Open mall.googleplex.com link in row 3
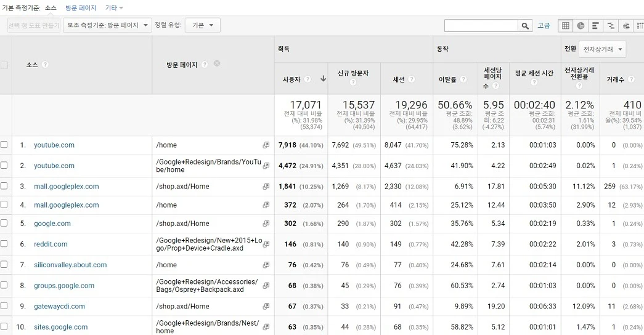Viewport: 644px width, 335px height. click(x=66, y=187)
